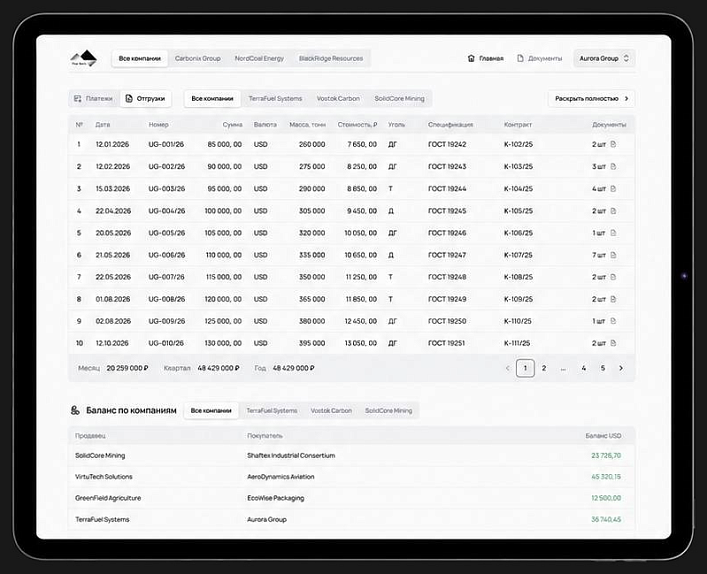The height and width of the screenshot is (574, 707).
Task: Open document icon in row UG-002/26
Action: [x=613, y=166]
